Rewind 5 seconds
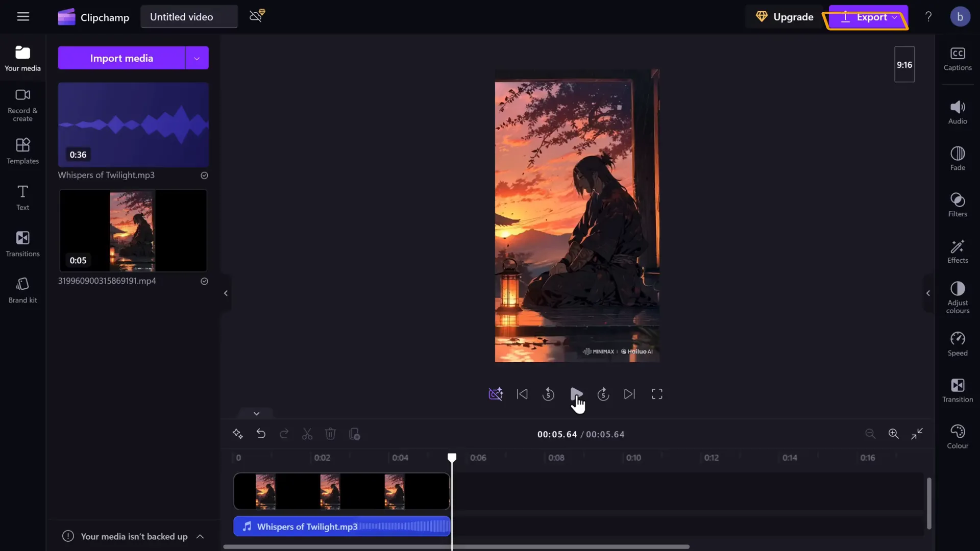This screenshot has height=551, width=980. 549,394
